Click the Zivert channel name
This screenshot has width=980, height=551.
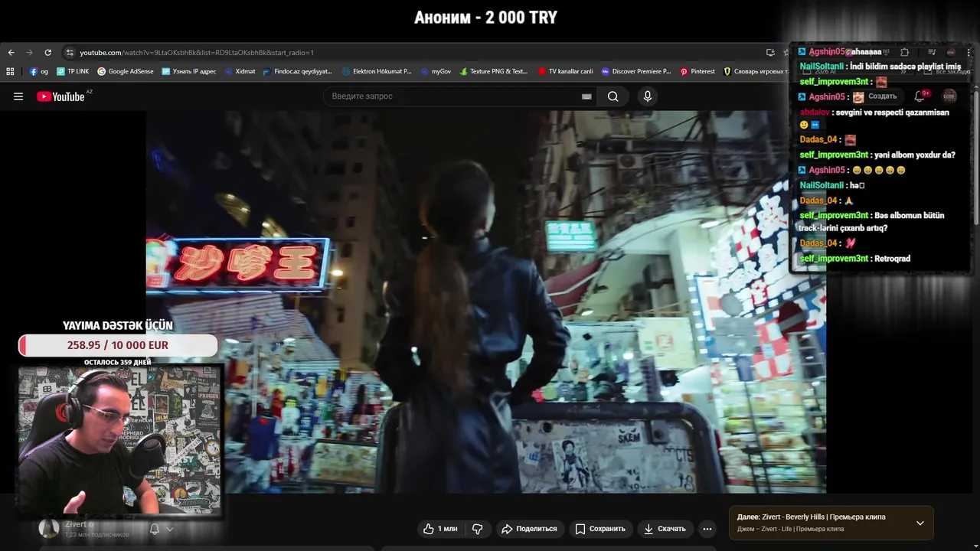click(x=76, y=524)
